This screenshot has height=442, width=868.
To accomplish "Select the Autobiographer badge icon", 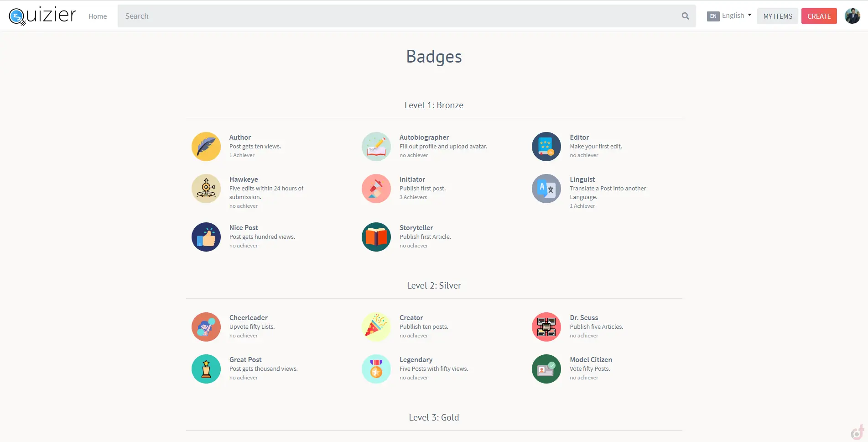I will 376,147.
